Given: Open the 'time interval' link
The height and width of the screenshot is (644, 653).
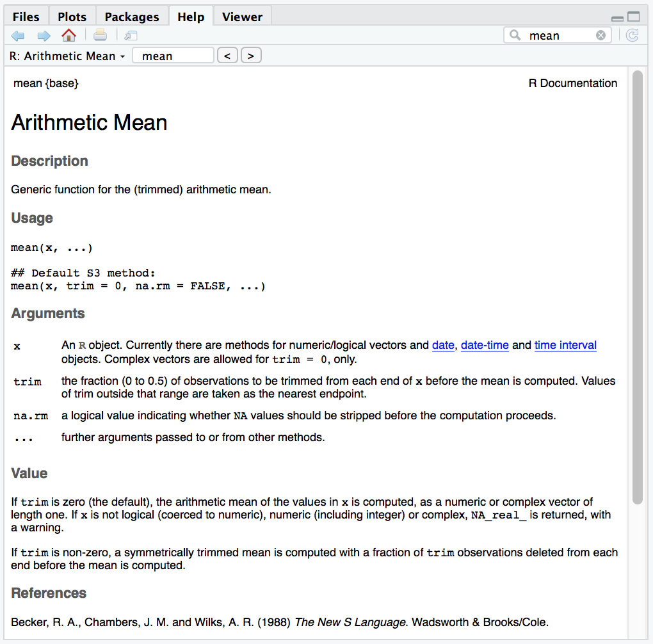Looking at the screenshot, I should pyautogui.click(x=565, y=346).
